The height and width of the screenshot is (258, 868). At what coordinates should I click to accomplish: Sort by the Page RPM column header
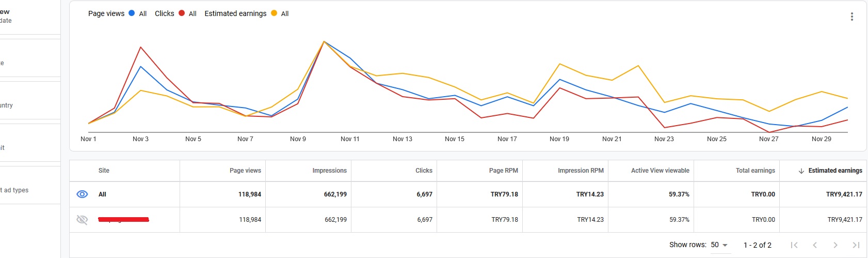[x=503, y=171]
